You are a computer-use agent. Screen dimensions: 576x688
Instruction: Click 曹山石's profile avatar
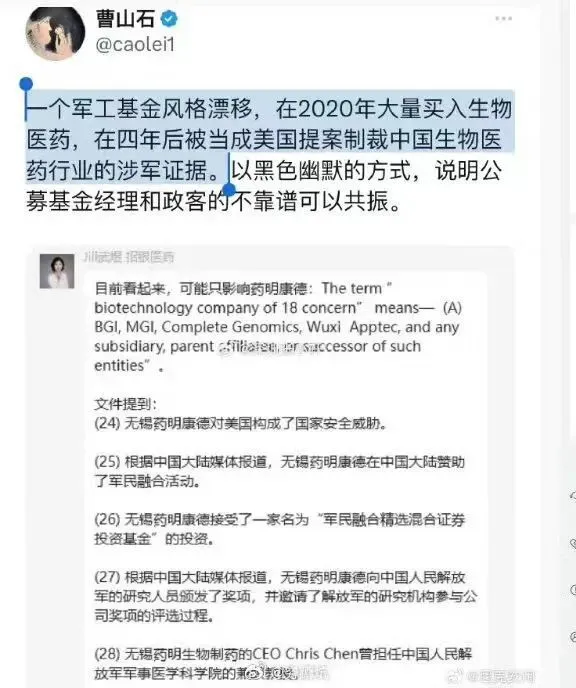tap(55, 33)
